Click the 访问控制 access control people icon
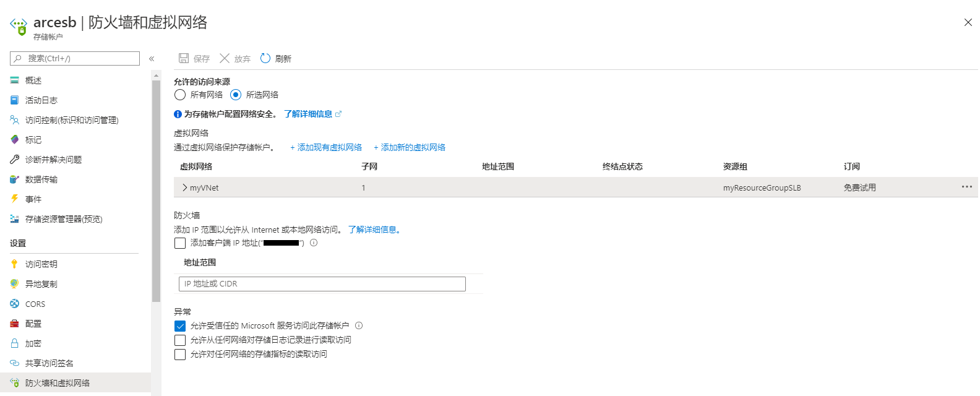This screenshot has height=396, width=980. tap(15, 120)
